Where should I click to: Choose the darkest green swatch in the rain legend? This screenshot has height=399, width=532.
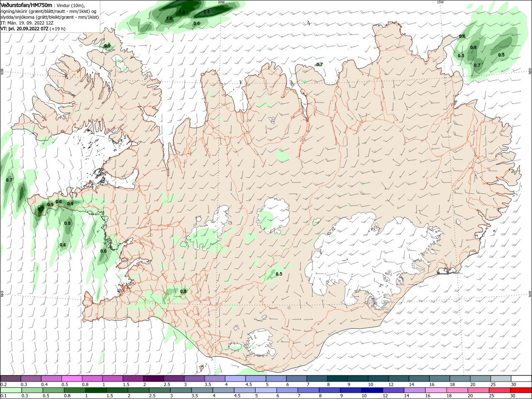96,390
